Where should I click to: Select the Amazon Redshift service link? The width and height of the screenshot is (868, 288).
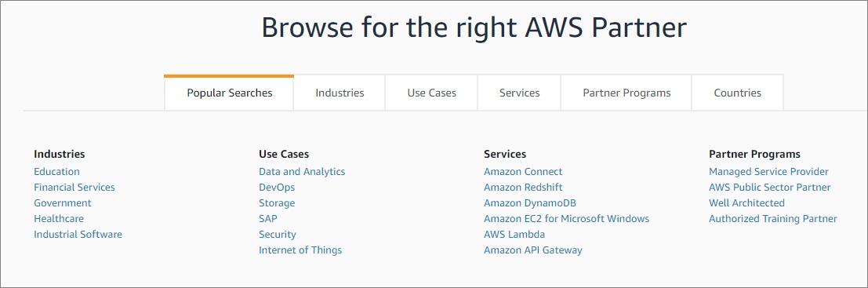coord(523,188)
